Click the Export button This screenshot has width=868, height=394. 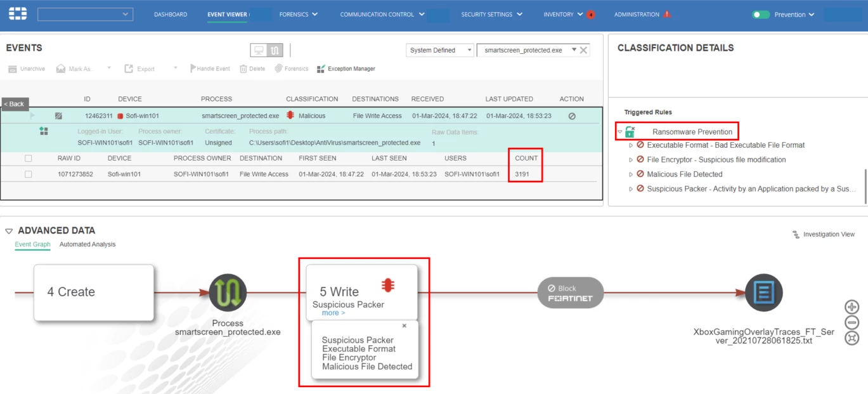[x=139, y=69]
